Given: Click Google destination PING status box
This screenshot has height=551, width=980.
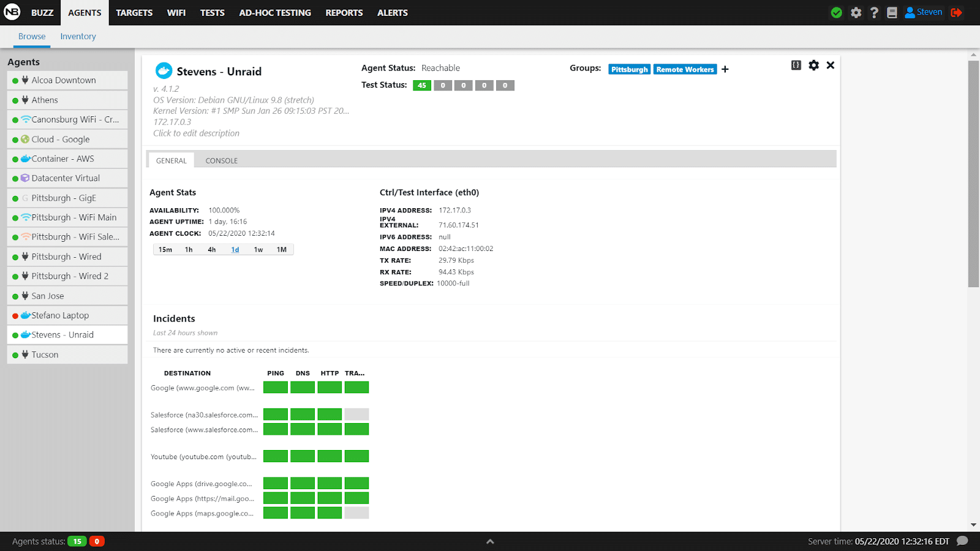Looking at the screenshot, I should 276,388.
